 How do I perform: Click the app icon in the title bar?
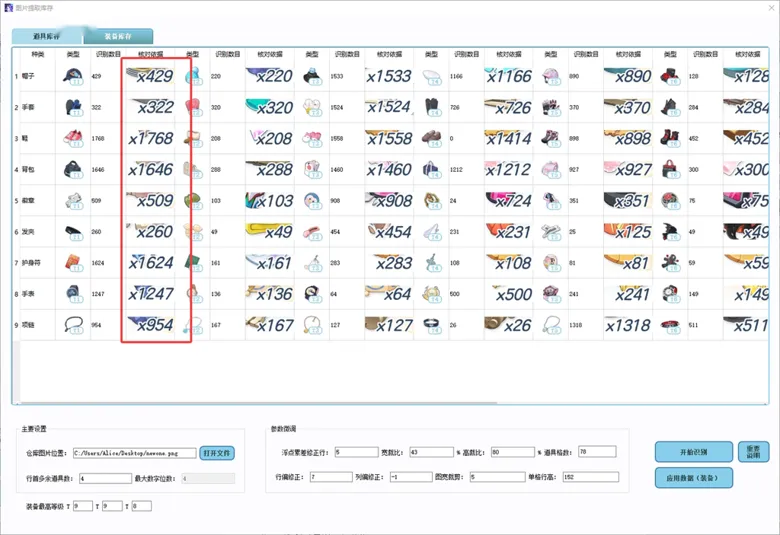(x=8, y=8)
